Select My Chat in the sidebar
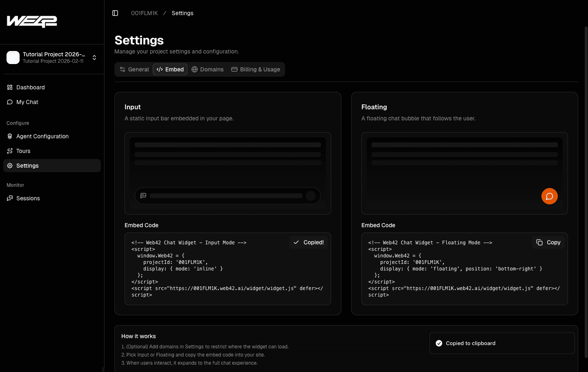The width and height of the screenshot is (588, 372). (27, 102)
